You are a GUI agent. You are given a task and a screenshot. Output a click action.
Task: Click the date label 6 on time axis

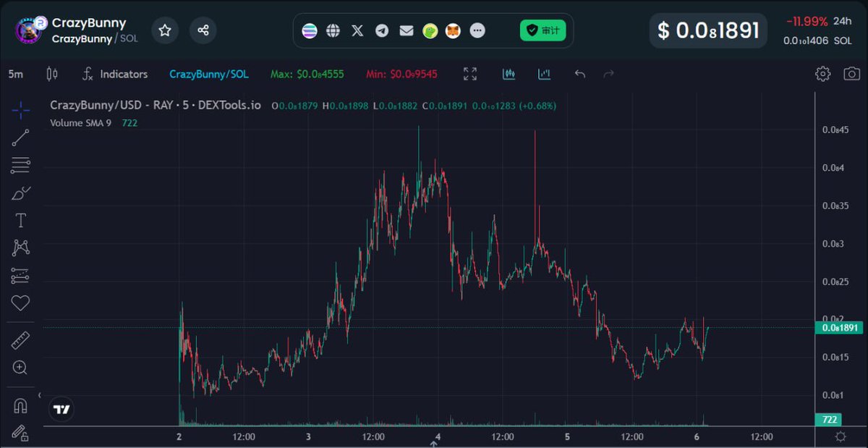click(697, 437)
